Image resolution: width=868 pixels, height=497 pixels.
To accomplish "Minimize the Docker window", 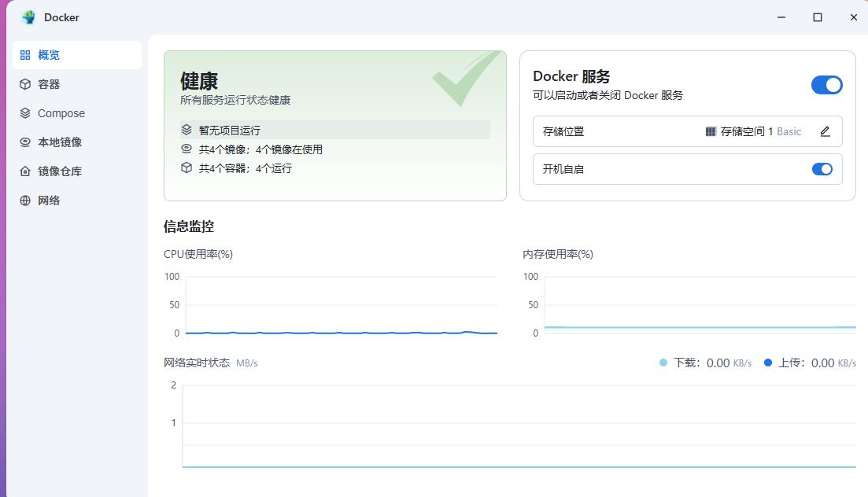I will coord(781,17).
